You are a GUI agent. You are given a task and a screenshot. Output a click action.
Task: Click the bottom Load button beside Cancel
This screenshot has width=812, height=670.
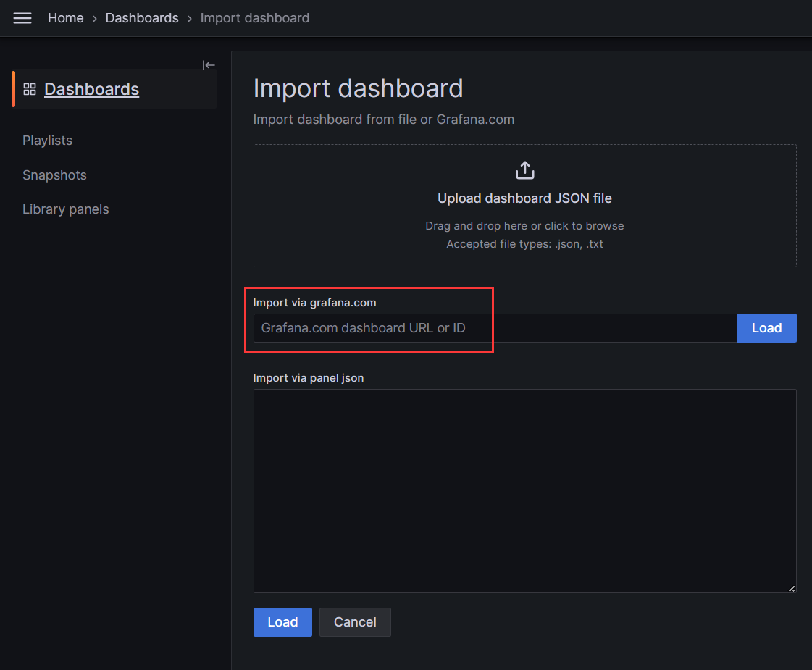point(282,622)
